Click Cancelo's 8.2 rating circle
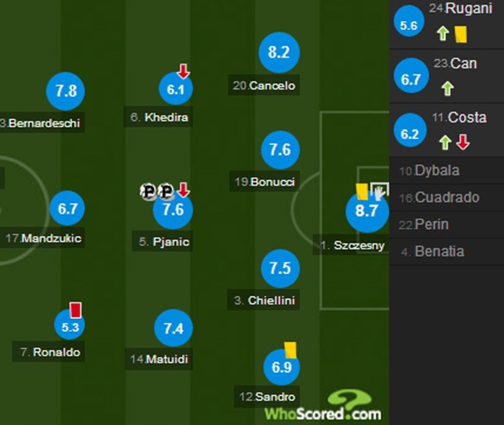504x425 pixels. (x=278, y=52)
